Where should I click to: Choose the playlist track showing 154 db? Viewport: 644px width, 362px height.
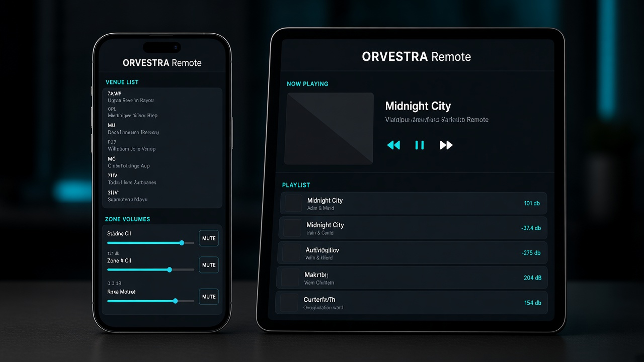tap(412, 302)
